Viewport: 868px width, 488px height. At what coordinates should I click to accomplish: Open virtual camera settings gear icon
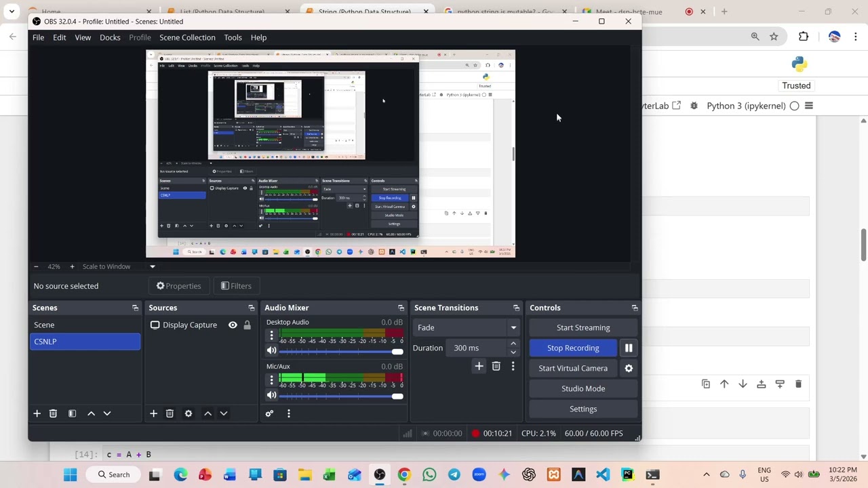pyautogui.click(x=629, y=368)
